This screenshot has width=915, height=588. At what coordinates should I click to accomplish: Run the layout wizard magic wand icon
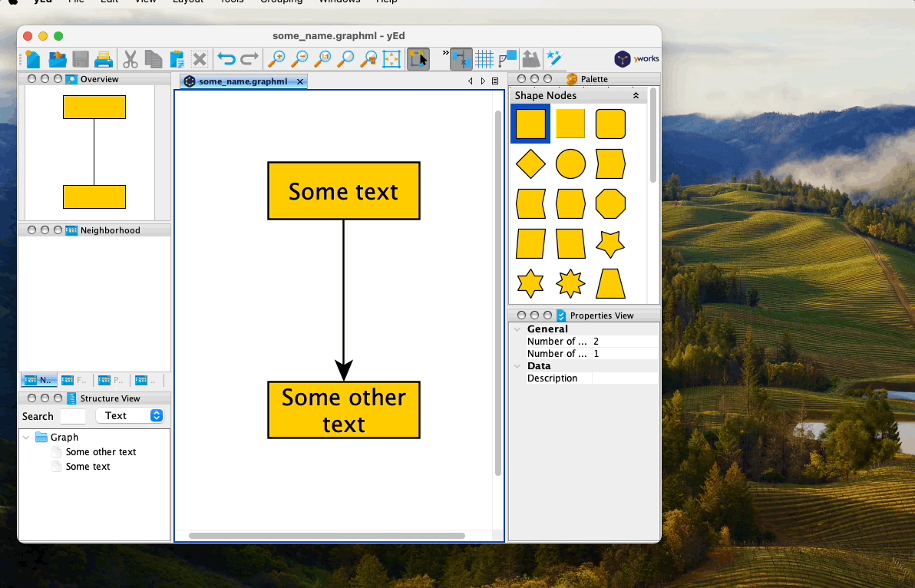tap(554, 58)
